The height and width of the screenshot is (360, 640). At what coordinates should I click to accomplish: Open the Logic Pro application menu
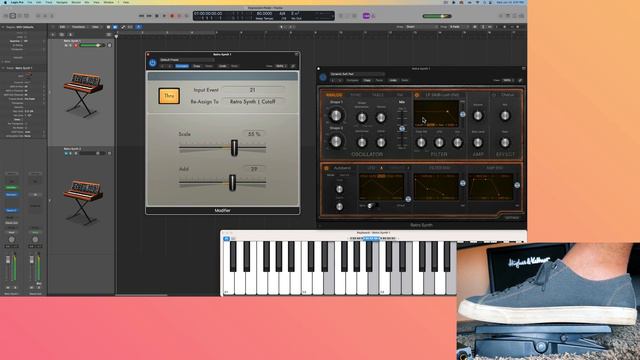(17, 2)
